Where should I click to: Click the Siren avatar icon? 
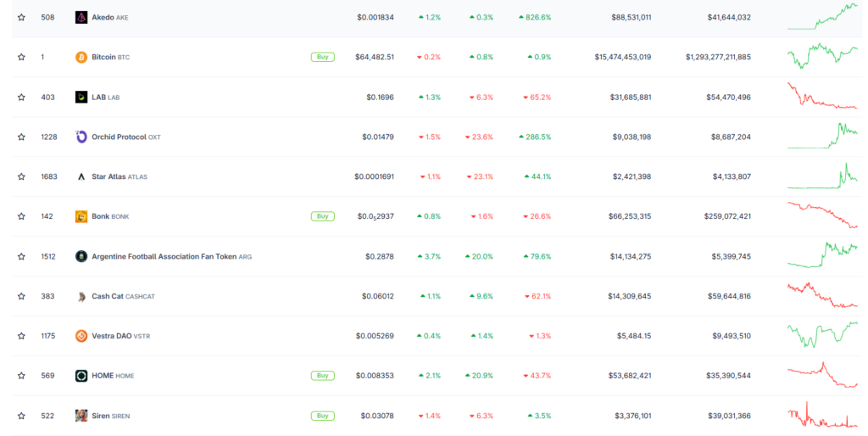tap(81, 416)
